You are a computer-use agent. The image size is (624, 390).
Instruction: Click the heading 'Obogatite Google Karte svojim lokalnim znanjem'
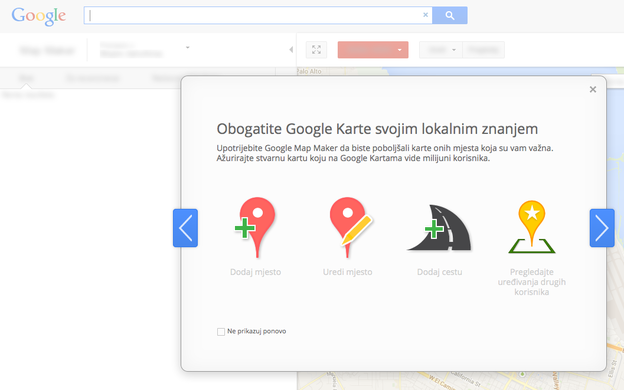coord(377,129)
